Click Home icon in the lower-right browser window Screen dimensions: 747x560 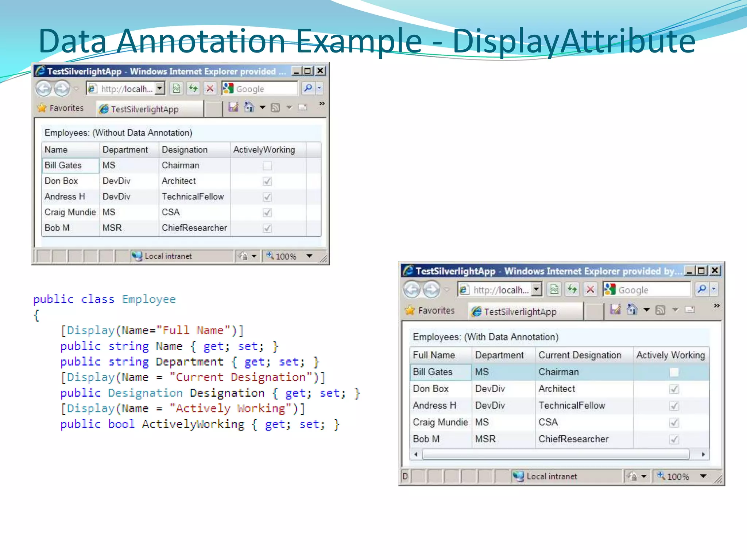tap(632, 310)
